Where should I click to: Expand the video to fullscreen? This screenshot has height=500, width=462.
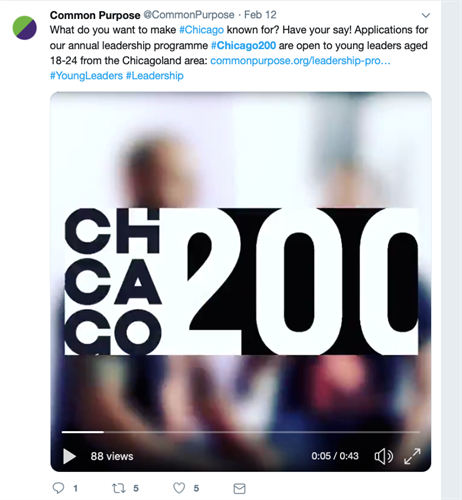pos(412,456)
